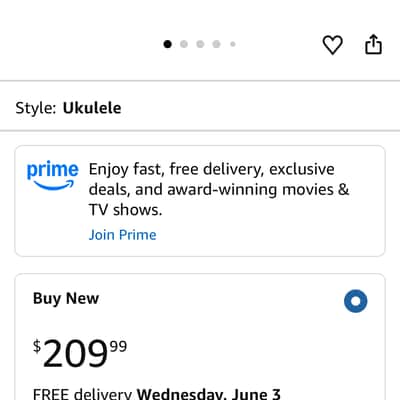
Task: Expand the Style: Ukulele selector row
Action: 200,108
